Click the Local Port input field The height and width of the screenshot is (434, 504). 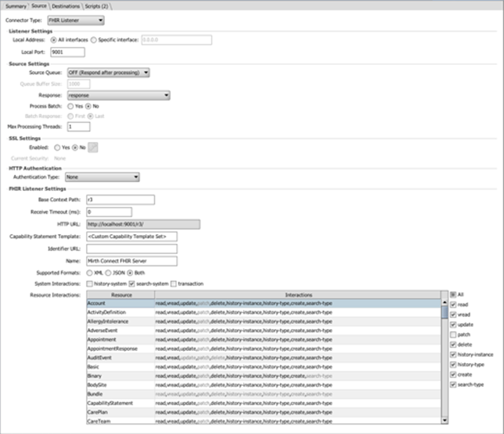point(67,52)
